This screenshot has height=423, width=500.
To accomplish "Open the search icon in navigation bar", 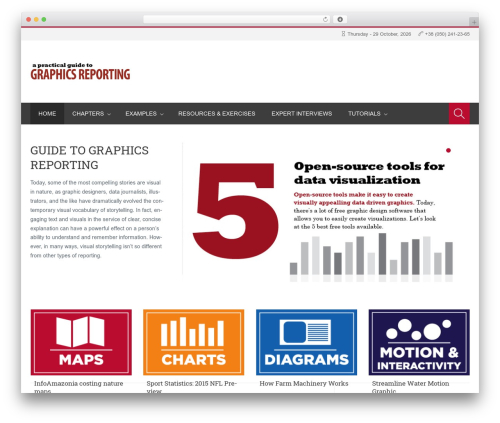I will 459,114.
